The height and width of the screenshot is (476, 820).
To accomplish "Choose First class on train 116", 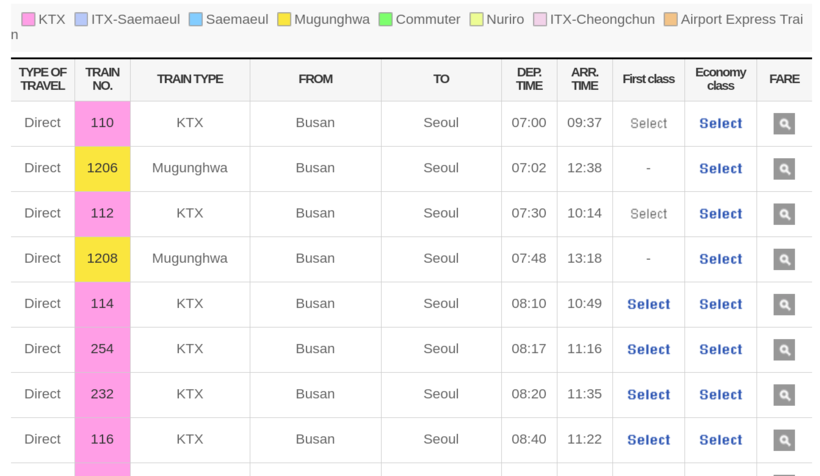I will tap(648, 439).
